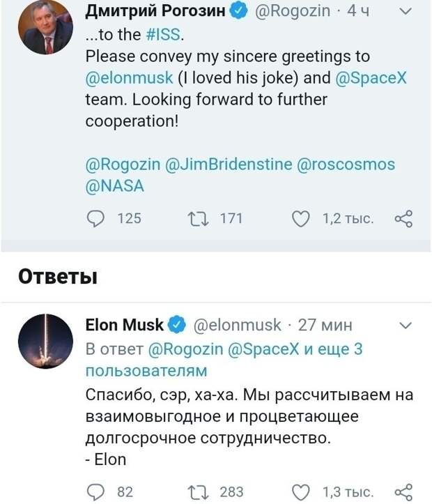This screenshot has height=504, width=432.
Task: Retweet Elon Musk's reply
Action: click(x=198, y=492)
